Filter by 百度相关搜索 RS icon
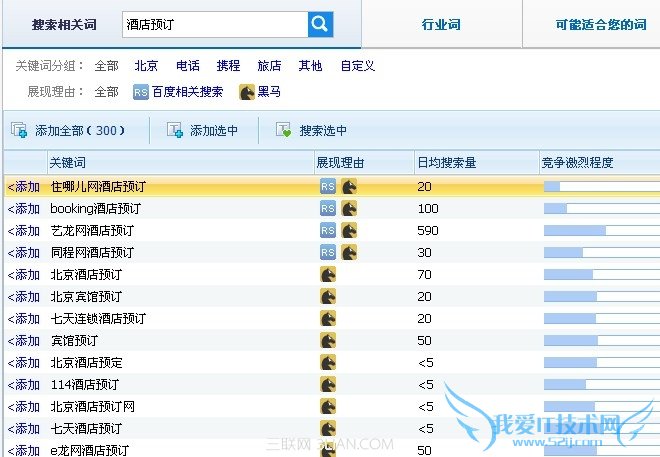This screenshot has width=660, height=457. coord(141,92)
